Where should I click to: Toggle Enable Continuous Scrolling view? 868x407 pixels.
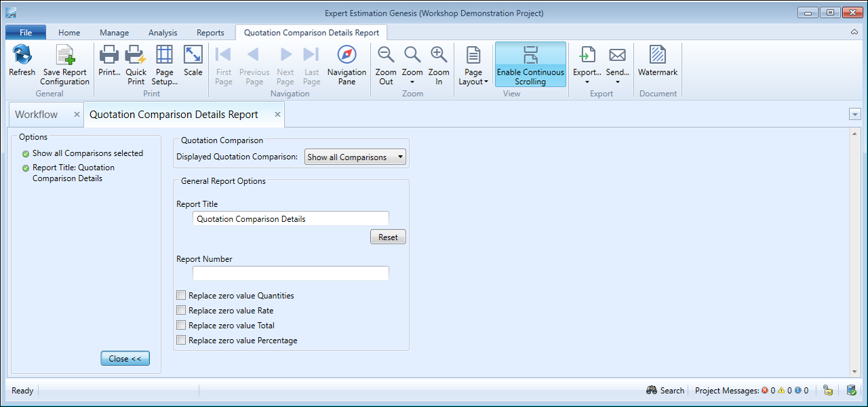pos(530,64)
